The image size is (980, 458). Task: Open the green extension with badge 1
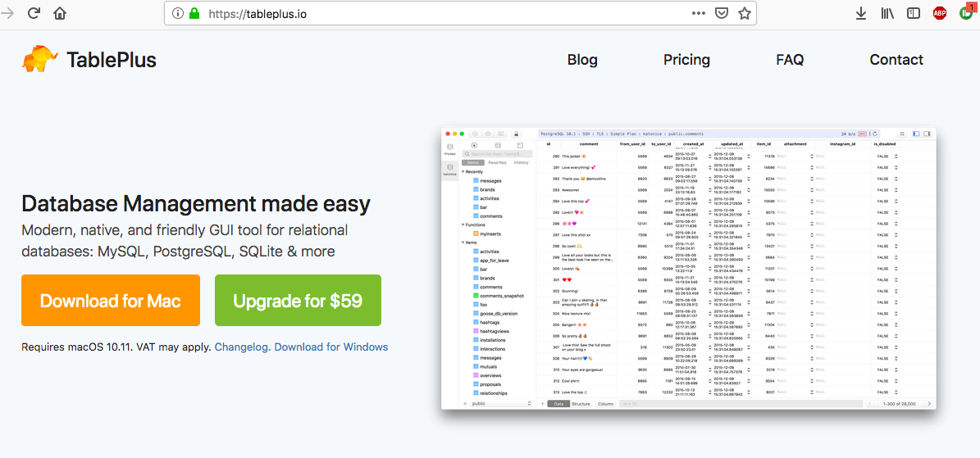966,11
